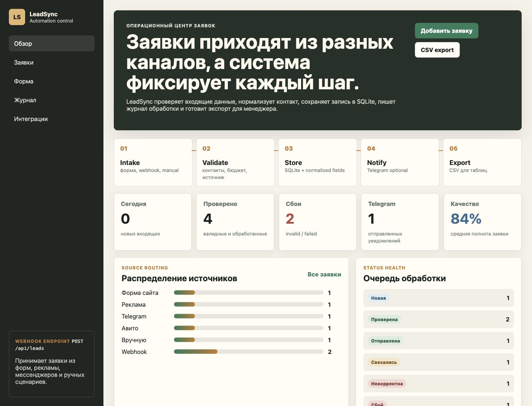Switch to Журнал in sidebar
The height and width of the screenshot is (406, 532).
pyautogui.click(x=52, y=100)
